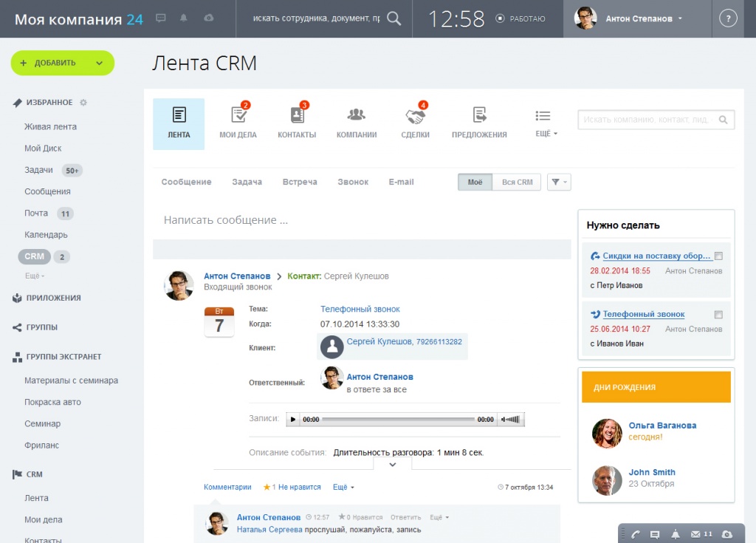Click the phone icon in bottom bar
The image size is (756, 543).
click(x=636, y=534)
